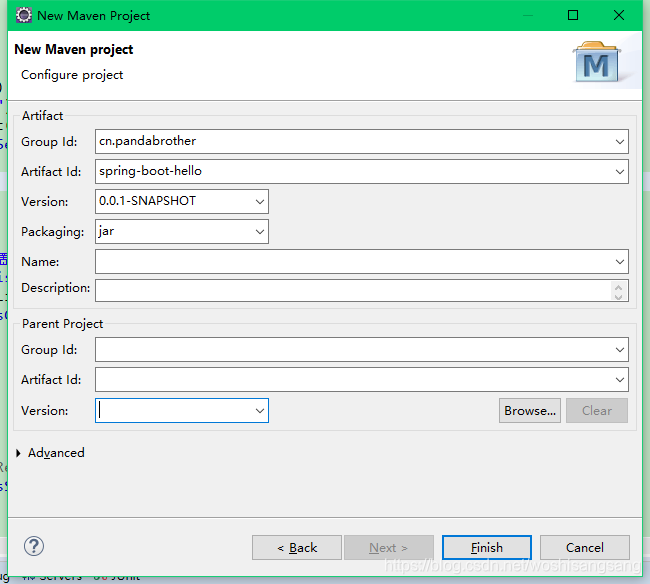This screenshot has width=650, height=584.
Task: Open the Parent Project Version dropdown arrow
Action: click(260, 411)
